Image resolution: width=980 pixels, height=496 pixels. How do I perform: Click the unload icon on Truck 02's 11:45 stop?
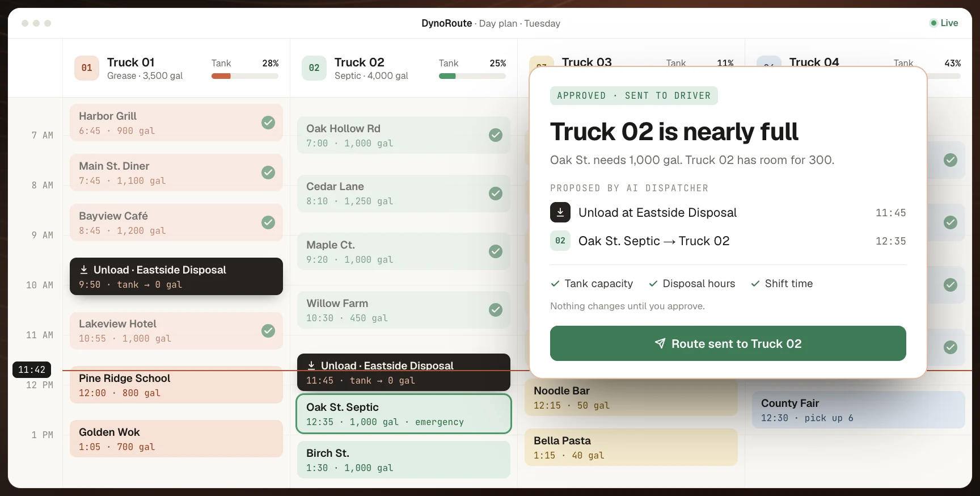click(311, 365)
